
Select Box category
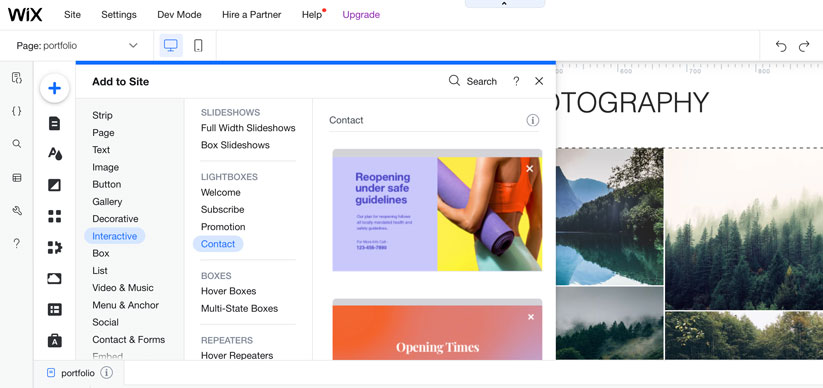point(101,253)
